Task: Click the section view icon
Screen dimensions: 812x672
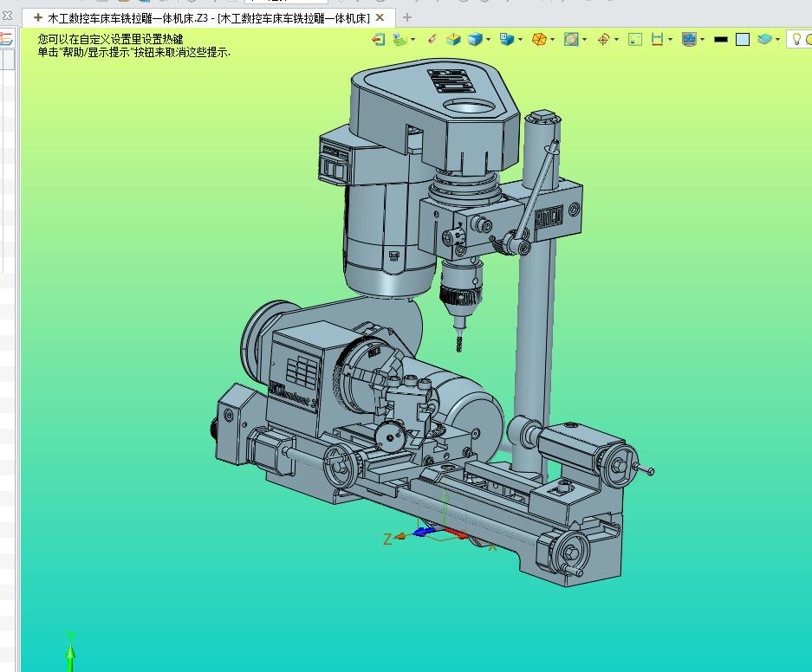Action: [x=570, y=39]
